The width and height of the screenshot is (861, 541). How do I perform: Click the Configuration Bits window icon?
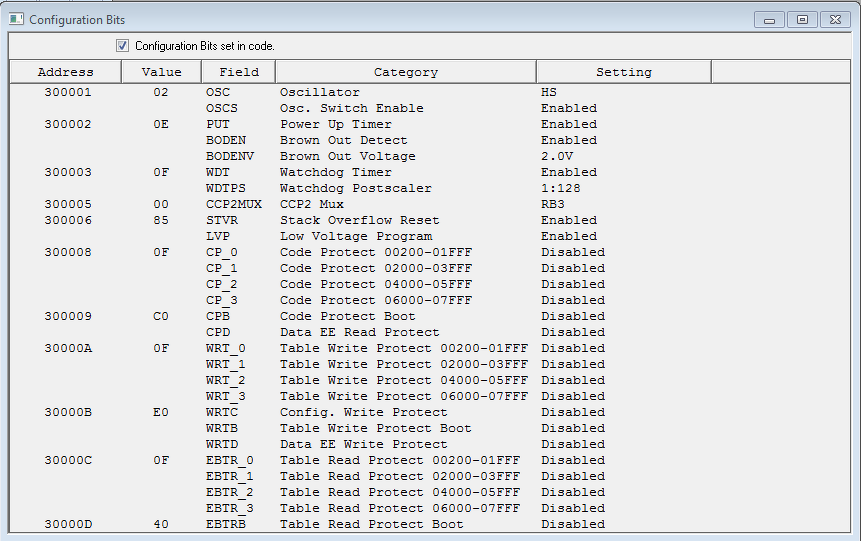point(16,19)
